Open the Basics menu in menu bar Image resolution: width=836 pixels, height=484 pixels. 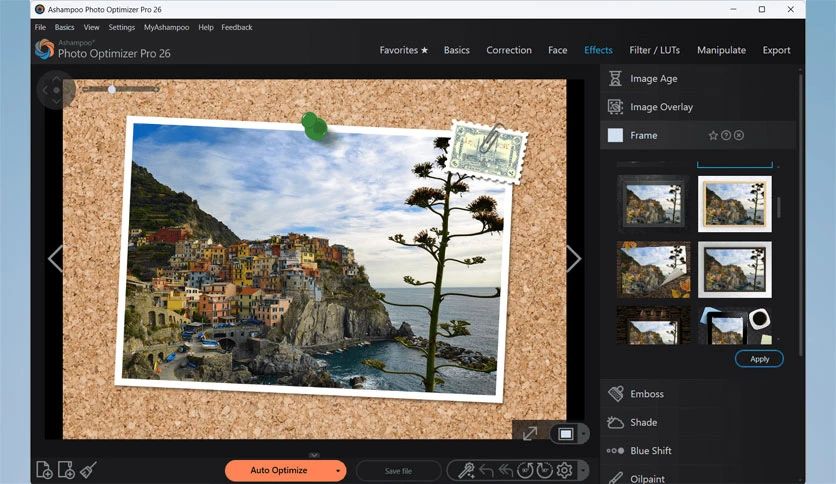point(65,27)
